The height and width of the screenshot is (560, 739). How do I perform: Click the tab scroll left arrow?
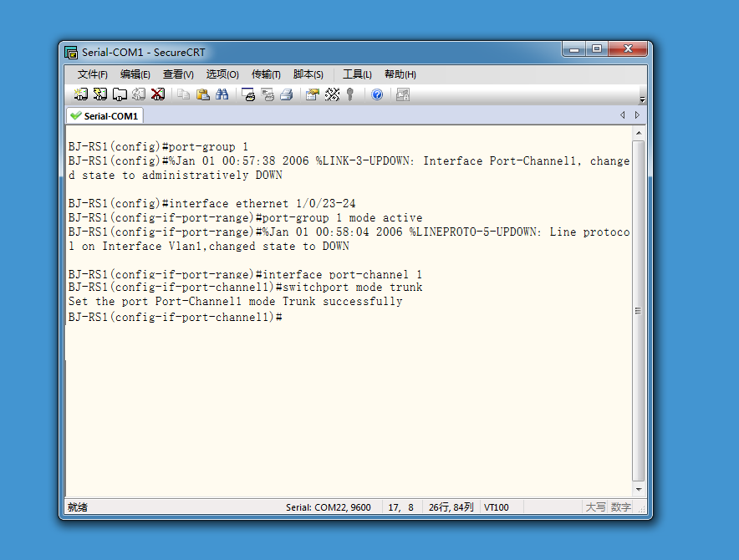[623, 115]
